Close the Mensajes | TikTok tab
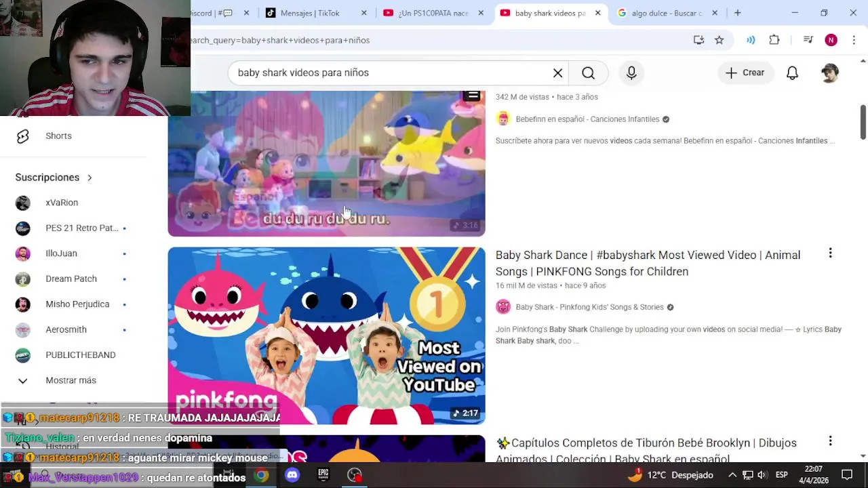The image size is (868, 488). click(363, 13)
